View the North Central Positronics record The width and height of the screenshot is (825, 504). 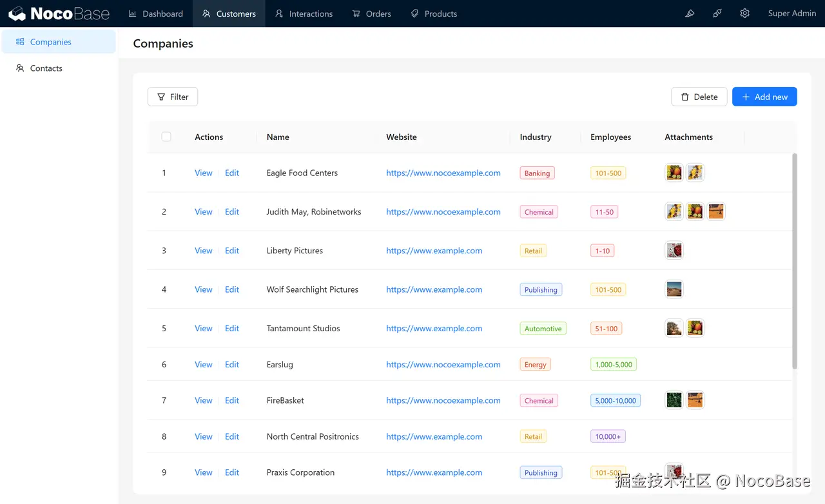tap(204, 436)
